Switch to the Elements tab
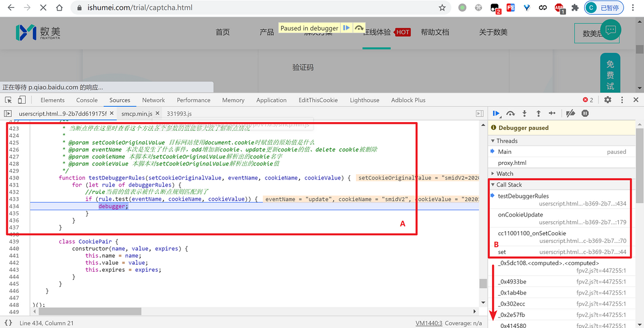The width and height of the screenshot is (644, 328). (x=53, y=100)
